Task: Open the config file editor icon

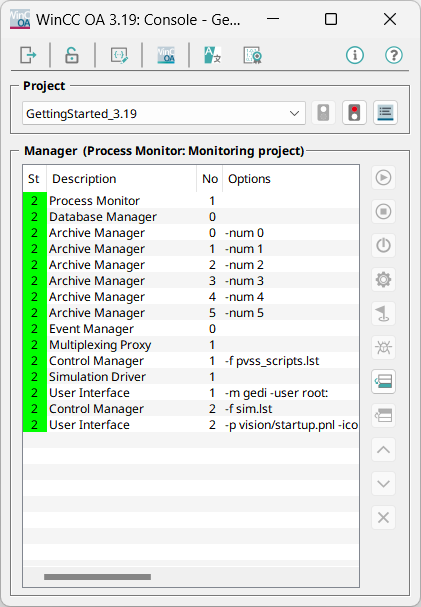Action: pos(119,55)
